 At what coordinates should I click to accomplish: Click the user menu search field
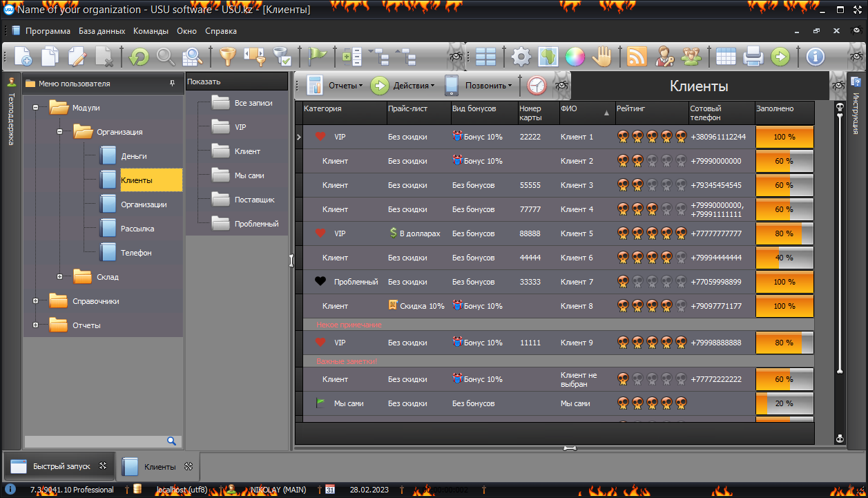pyautogui.click(x=95, y=441)
